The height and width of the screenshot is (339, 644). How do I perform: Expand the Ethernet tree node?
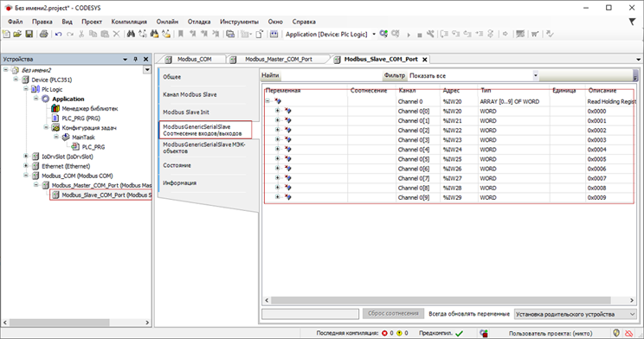(x=26, y=166)
